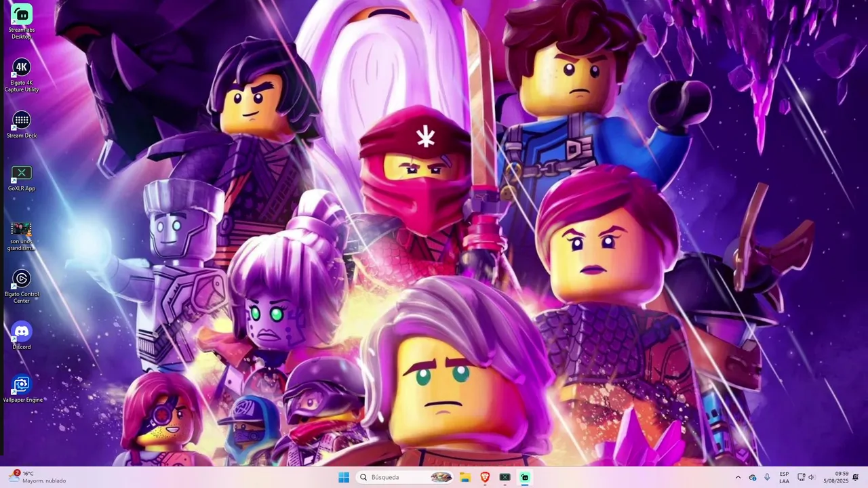Switch the ESP LAA input language

784,477
